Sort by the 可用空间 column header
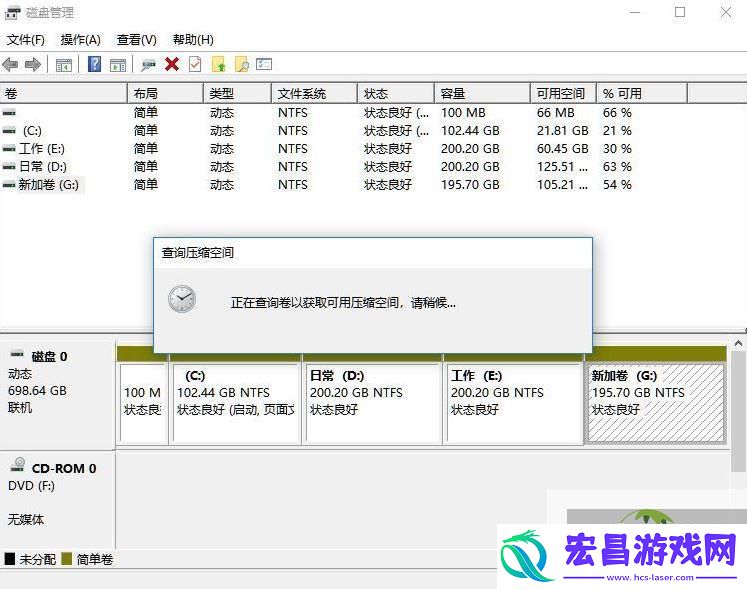The width and height of the screenshot is (747, 589). tap(564, 93)
